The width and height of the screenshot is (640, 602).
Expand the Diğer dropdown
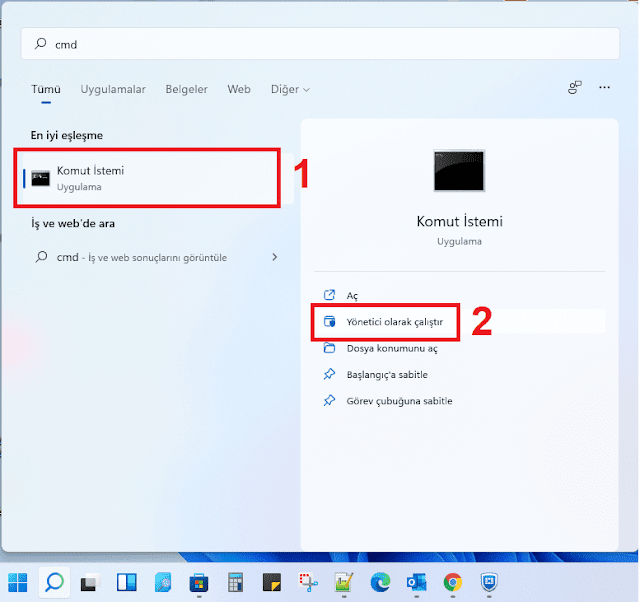[x=290, y=89]
